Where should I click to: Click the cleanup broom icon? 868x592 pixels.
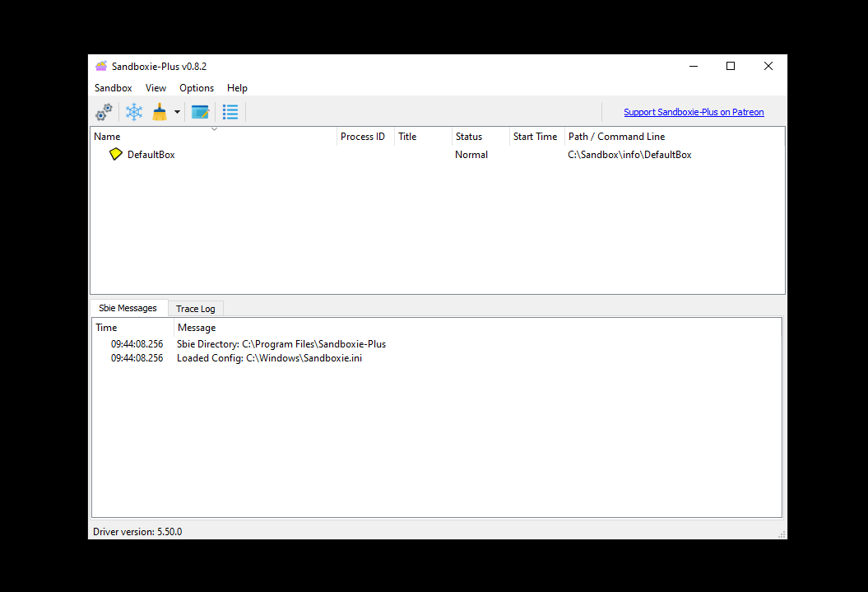(x=160, y=112)
